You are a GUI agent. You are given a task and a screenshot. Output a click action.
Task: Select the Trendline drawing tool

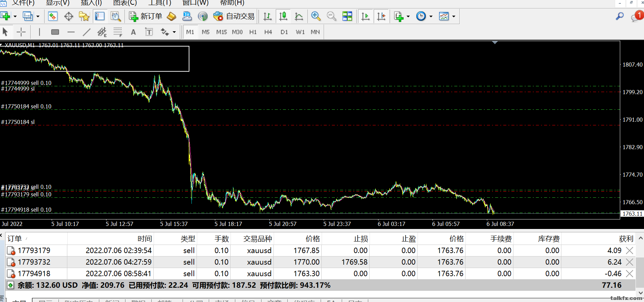click(86, 32)
